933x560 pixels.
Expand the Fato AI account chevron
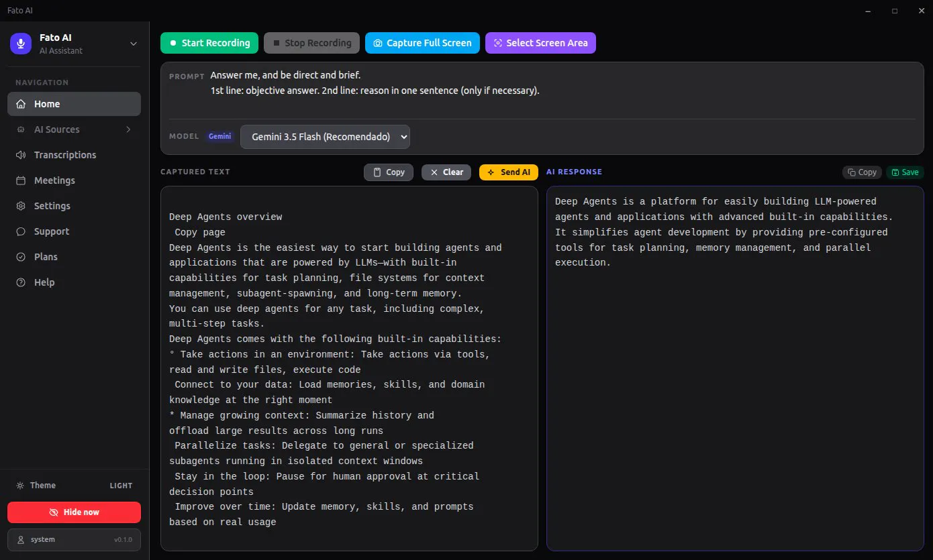[134, 44]
